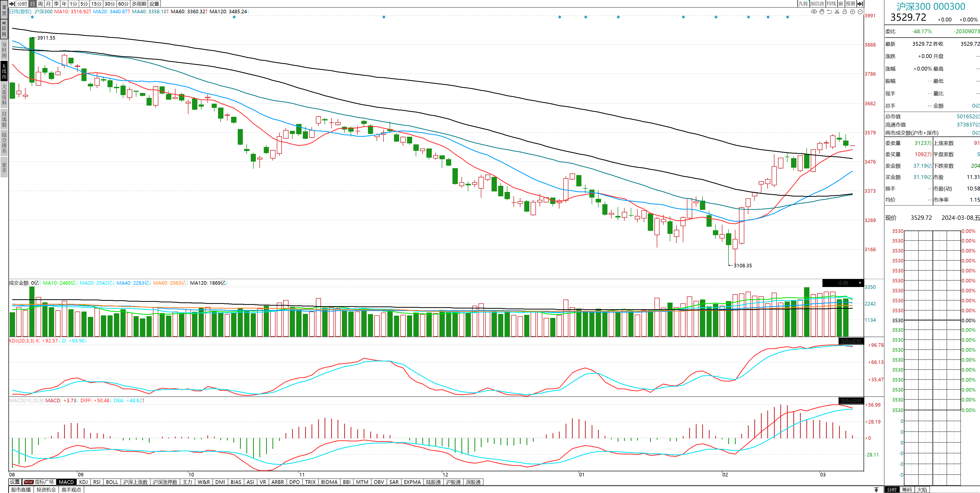Open 指标说明 on the MACD panel
Viewport: 980px width, 493px height.
pos(851,400)
